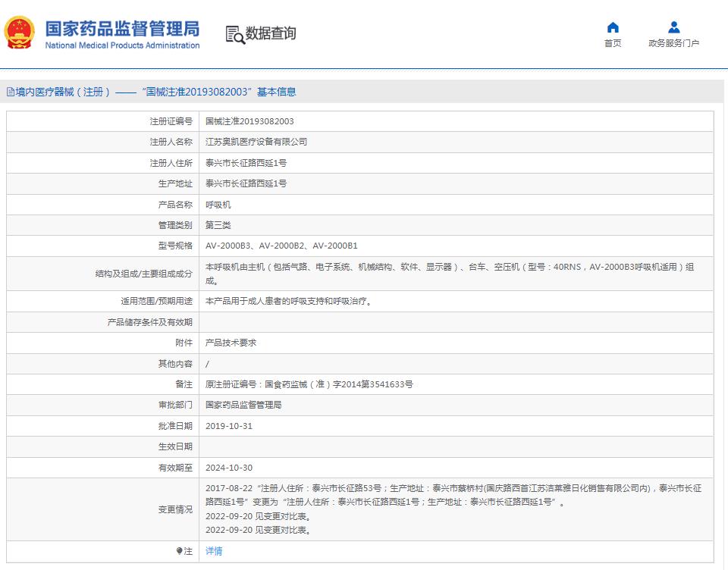Screen dimensions: 728x570
Task: Click the data query magnifier icon
Action: click(x=234, y=34)
